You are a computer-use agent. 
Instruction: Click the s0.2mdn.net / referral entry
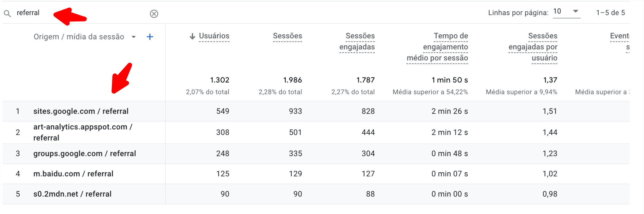[x=72, y=194]
